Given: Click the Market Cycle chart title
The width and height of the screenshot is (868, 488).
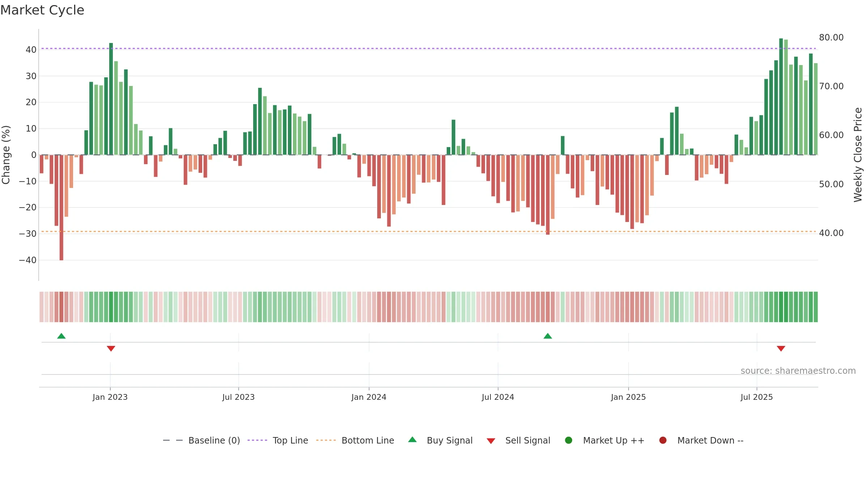Looking at the screenshot, I should 42,10.
